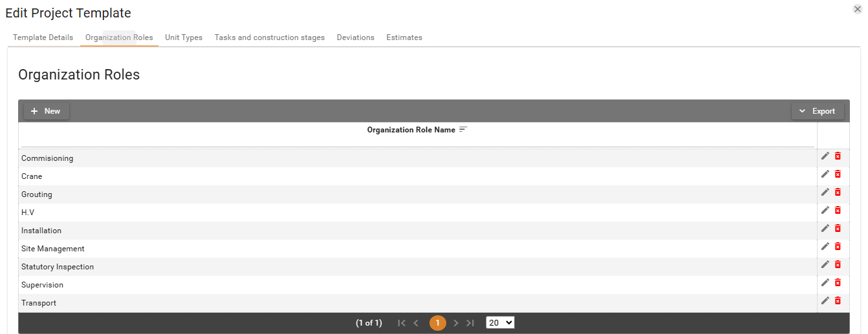Select the Installation row text
Image resolution: width=868 pixels, height=334 pixels.
pyautogui.click(x=41, y=231)
